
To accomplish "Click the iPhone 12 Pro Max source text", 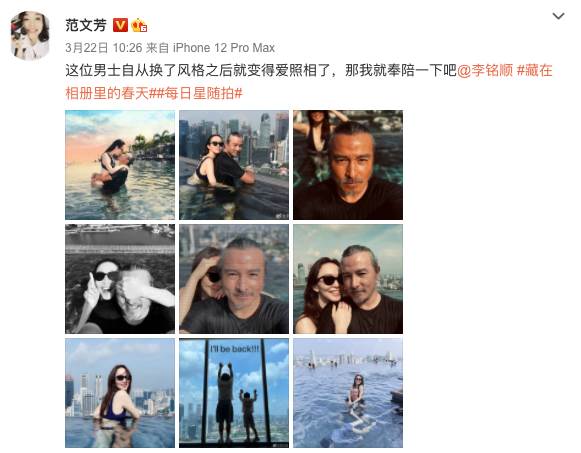I will click(224, 48).
